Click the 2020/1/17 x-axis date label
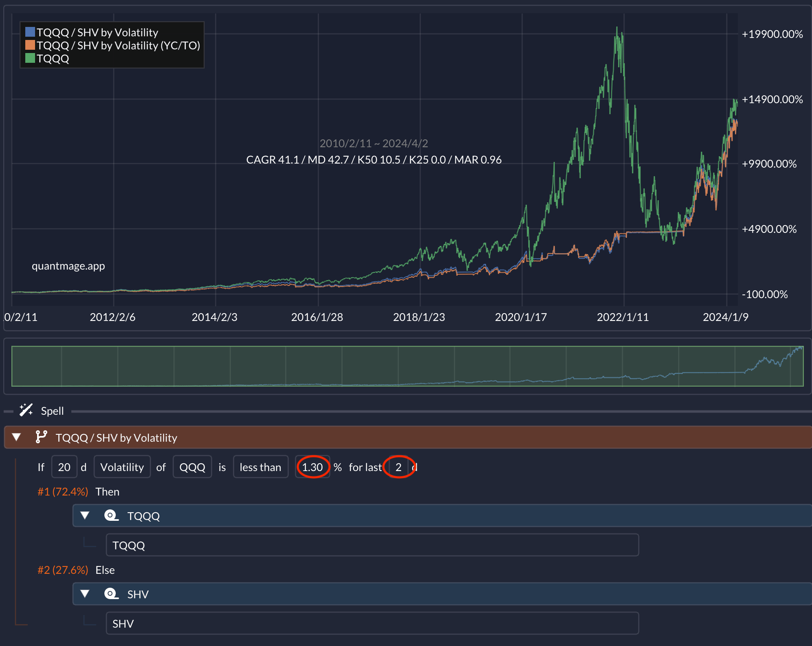812x646 pixels. pos(521,317)
